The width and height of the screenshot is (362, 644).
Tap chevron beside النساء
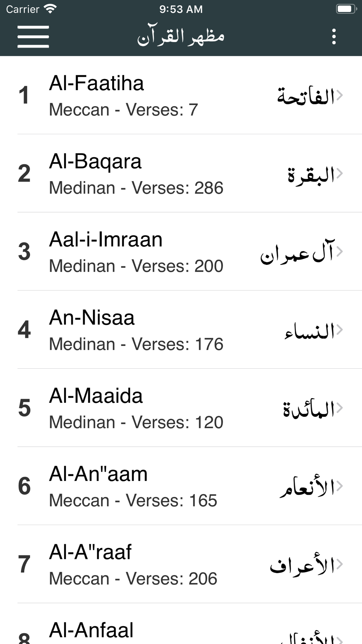click(x=339, y=330)
